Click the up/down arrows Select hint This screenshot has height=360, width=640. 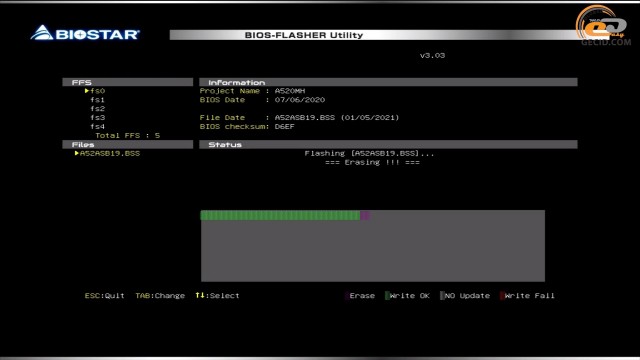[217, 296]
